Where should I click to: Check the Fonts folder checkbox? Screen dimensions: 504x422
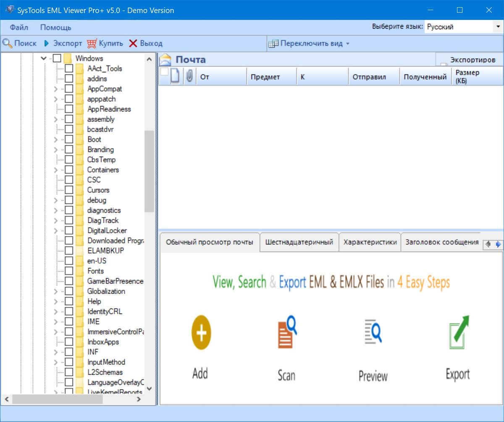tap(70, 271)
